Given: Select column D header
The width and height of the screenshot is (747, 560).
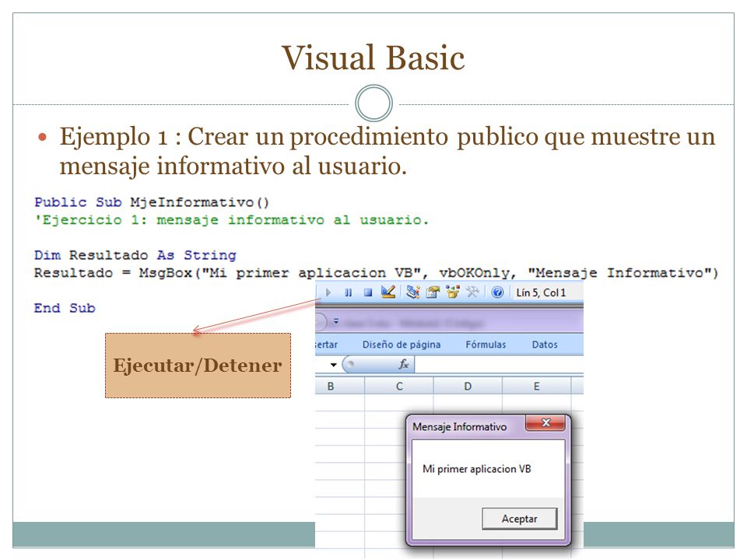Looking at the screenshot, I should (x=468, y=387).
